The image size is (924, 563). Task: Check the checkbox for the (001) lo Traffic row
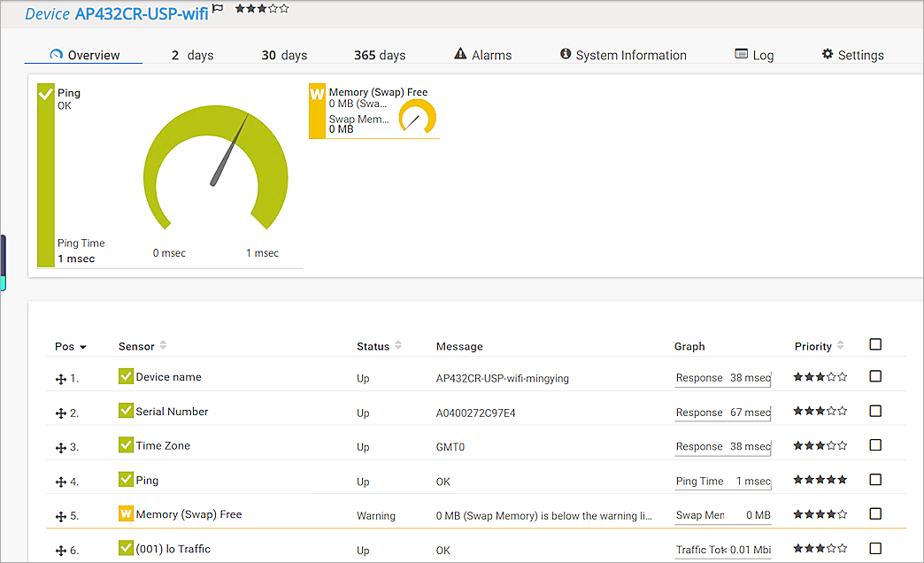(x=875, y=548)
